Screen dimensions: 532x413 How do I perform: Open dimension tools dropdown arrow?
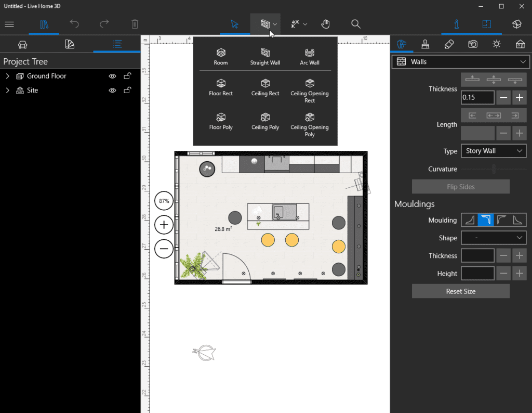tap(305, 24)
